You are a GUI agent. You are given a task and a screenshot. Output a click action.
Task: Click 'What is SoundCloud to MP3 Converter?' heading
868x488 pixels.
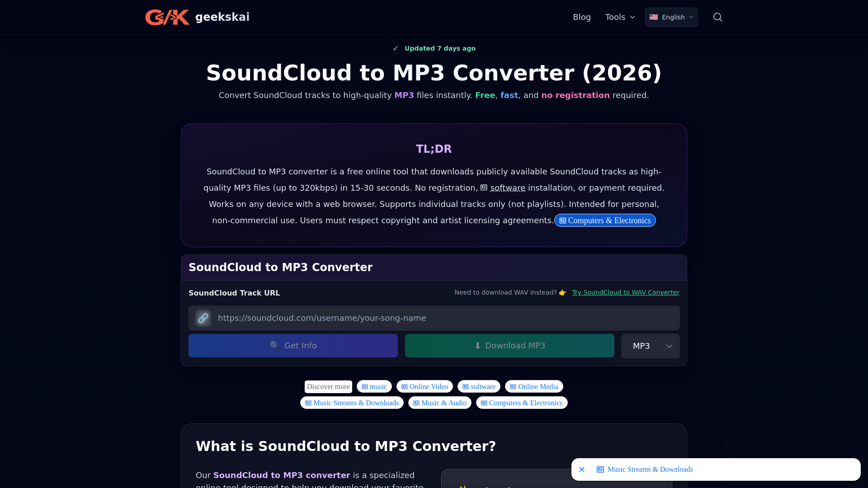346,446
